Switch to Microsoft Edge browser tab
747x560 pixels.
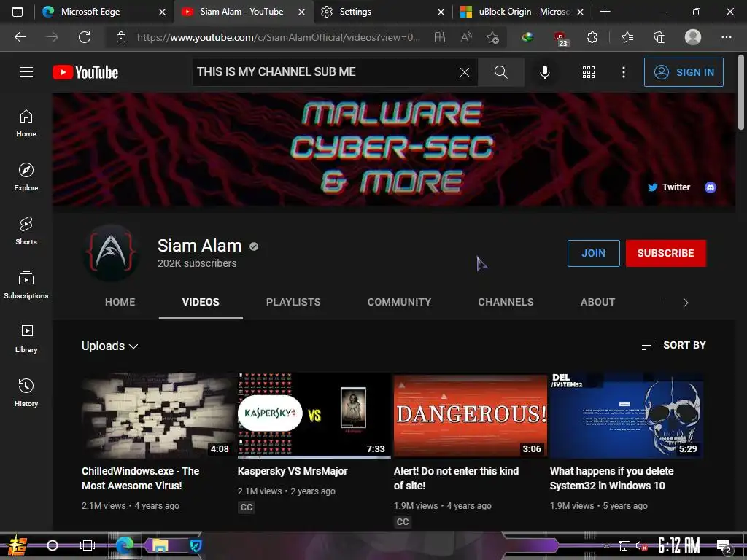(104, 12)
